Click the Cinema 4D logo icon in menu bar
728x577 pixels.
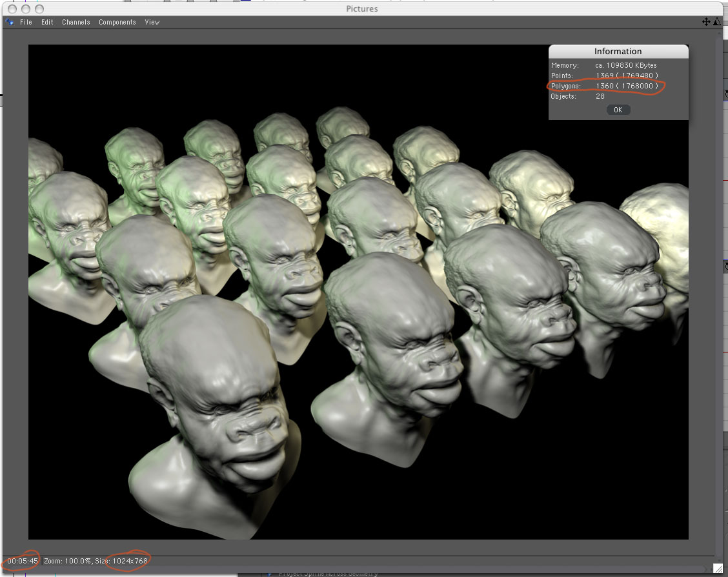click(x=10, y=22)
